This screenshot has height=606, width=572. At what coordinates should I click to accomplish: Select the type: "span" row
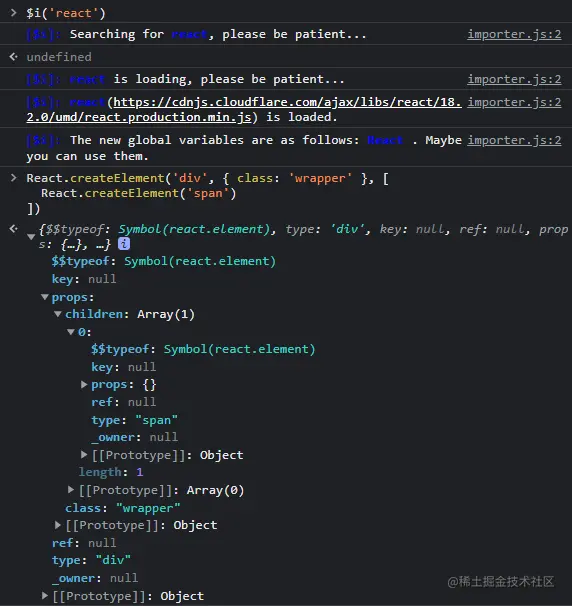pos(134,420)
